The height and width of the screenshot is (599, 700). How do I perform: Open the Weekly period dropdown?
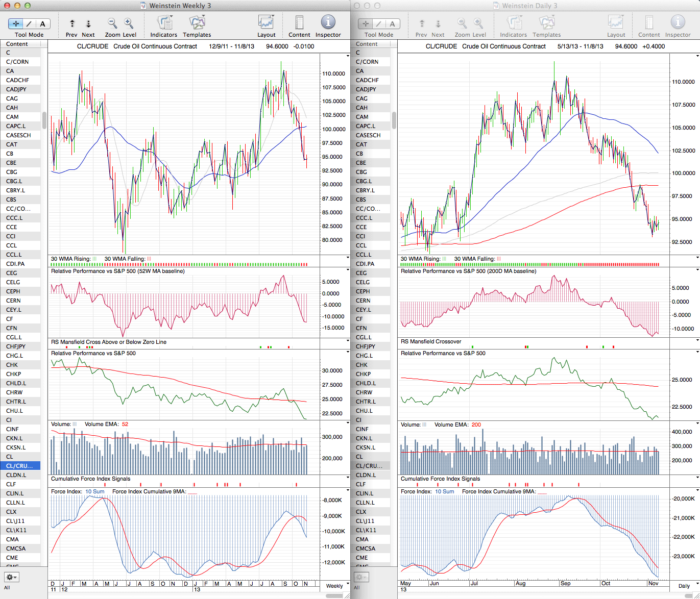click(x=337, y=586)
